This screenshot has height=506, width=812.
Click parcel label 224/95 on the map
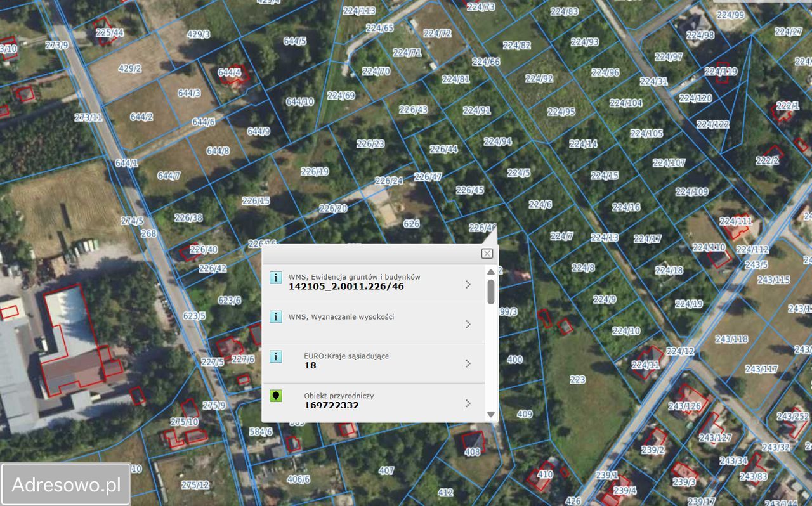tap(561, 112)
